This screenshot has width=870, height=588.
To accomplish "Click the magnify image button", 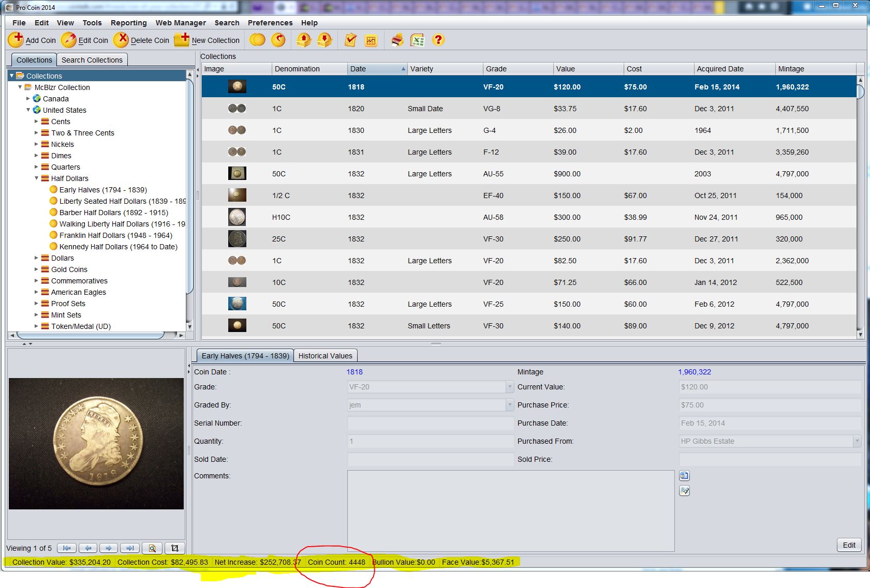I will point(152,548).
